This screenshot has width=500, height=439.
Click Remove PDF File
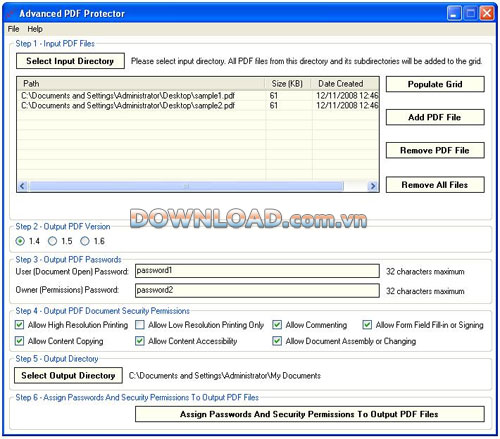coord(435,151)
